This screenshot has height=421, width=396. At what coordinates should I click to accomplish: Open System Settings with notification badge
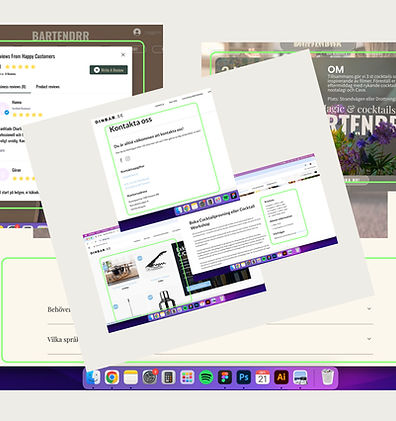149,378
